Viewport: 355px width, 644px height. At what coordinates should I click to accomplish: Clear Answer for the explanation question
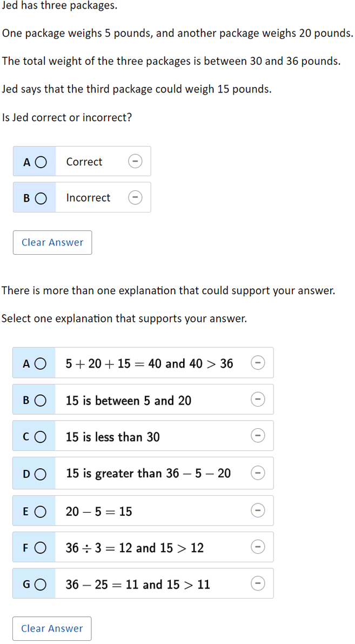52,628
